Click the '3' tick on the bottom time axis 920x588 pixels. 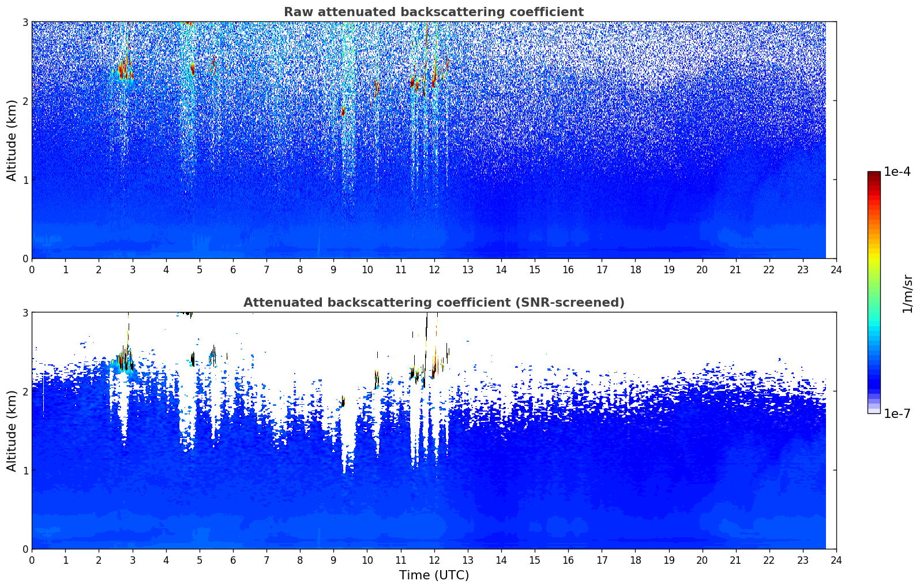132,560
